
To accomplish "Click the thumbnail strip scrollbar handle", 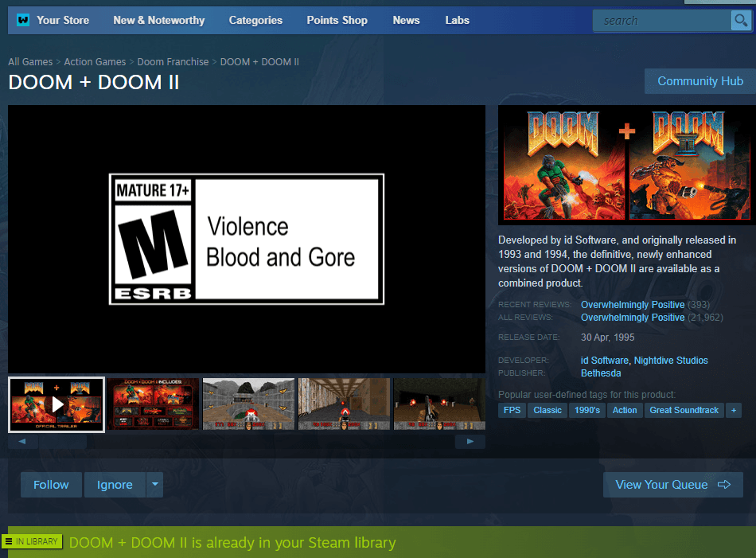I will click(63, 441).
